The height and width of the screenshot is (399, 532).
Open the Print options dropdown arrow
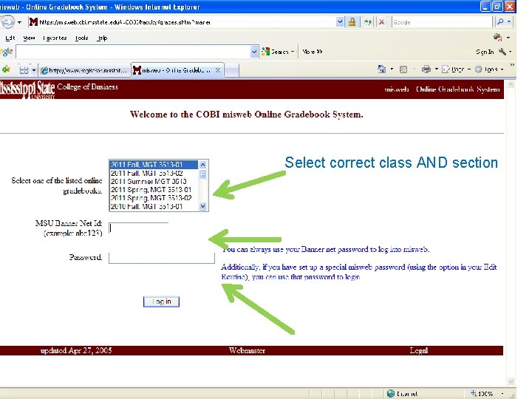[x=437, y=69]
